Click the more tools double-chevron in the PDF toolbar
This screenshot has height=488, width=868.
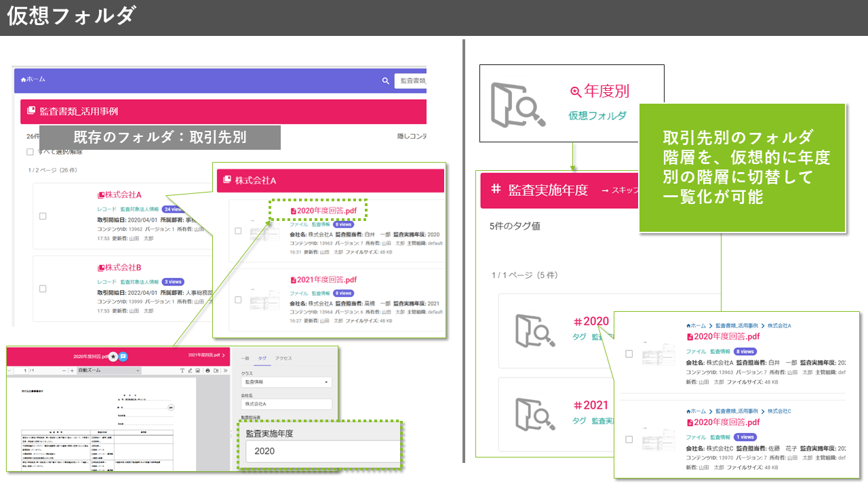coord(224,371)
